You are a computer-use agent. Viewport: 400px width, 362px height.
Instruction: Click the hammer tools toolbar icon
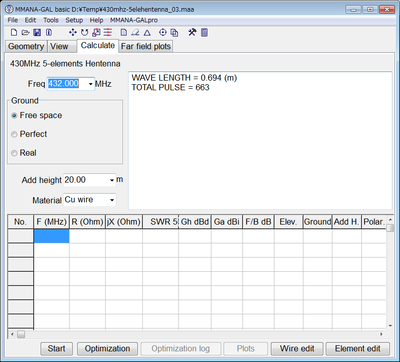[x=192, y=33]
